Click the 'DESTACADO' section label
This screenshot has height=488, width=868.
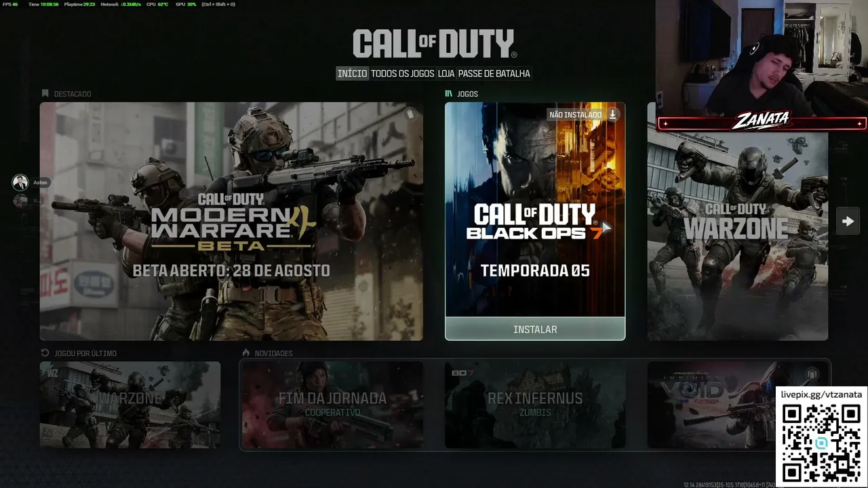pyautogui.click(x=73, y=94)
